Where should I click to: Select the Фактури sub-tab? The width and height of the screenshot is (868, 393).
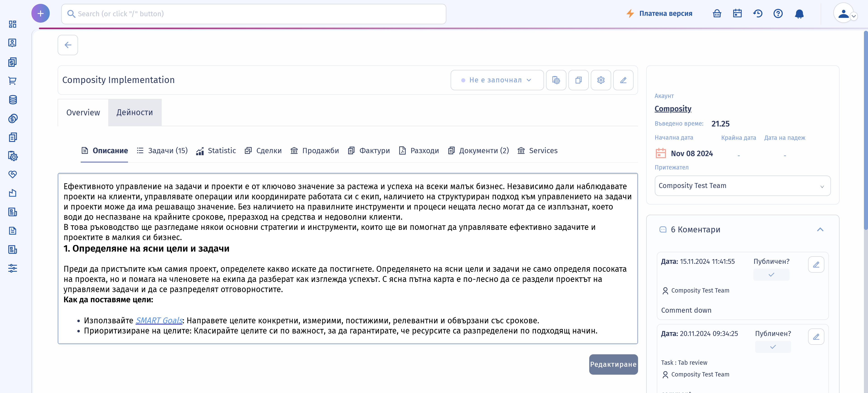(x=369, y=151)
